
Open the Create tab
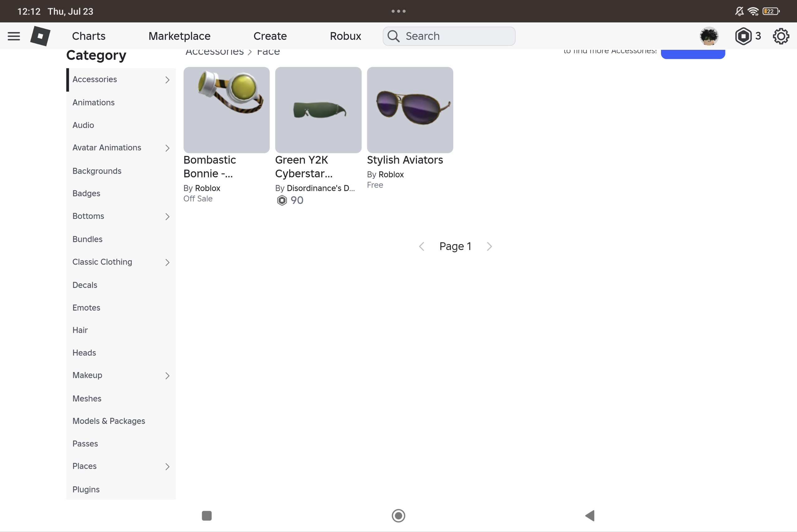[270, 36]
